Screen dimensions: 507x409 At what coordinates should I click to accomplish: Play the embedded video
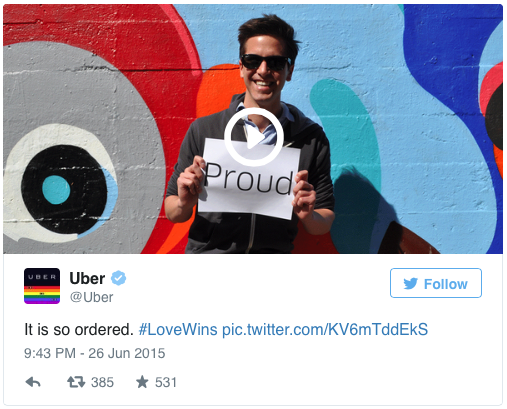coord(254,137)
